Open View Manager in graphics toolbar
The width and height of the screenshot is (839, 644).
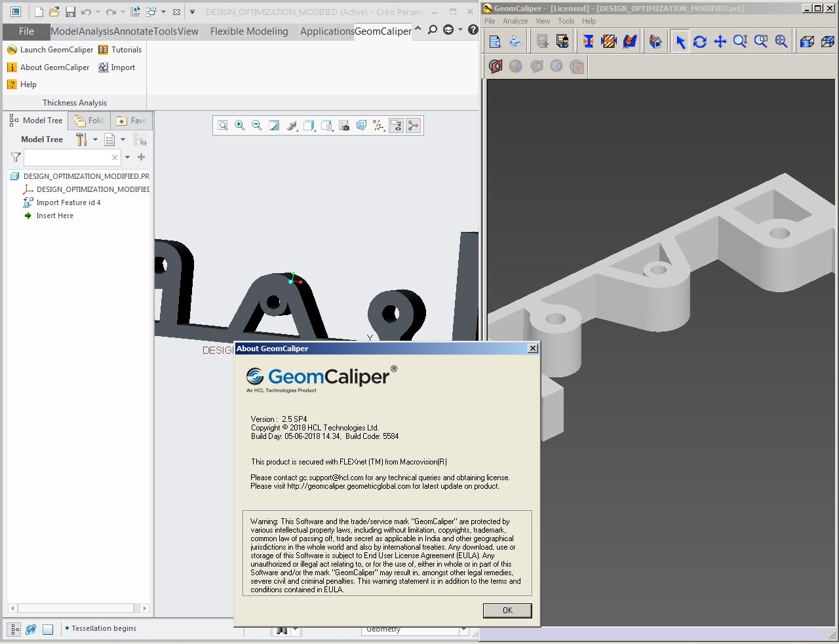(x=326, y=125)
